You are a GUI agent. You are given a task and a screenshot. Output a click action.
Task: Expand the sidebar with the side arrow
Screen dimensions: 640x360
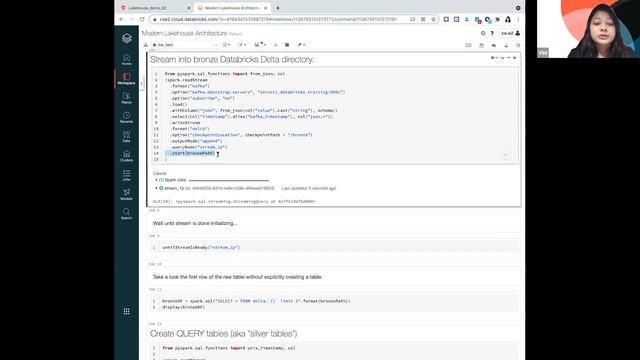141,84
